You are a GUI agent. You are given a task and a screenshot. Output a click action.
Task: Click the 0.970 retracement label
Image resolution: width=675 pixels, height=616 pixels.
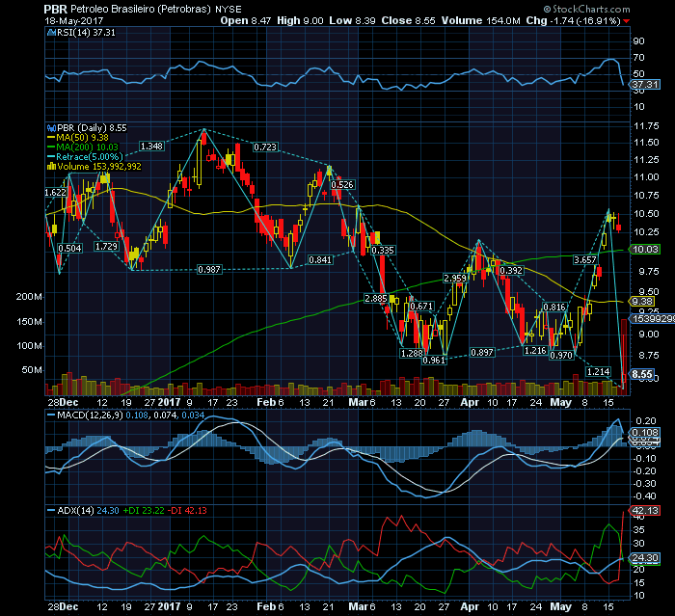(561, 355)
